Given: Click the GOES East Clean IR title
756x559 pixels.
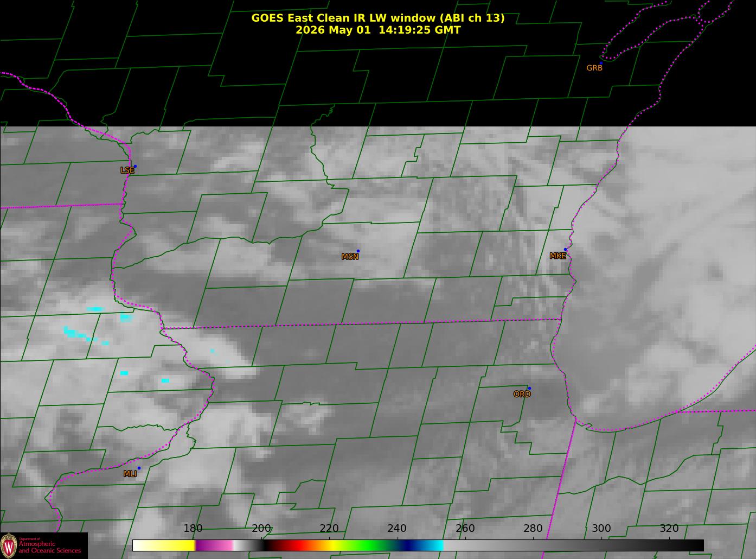Looking at the screenshot, I should 377,18.
